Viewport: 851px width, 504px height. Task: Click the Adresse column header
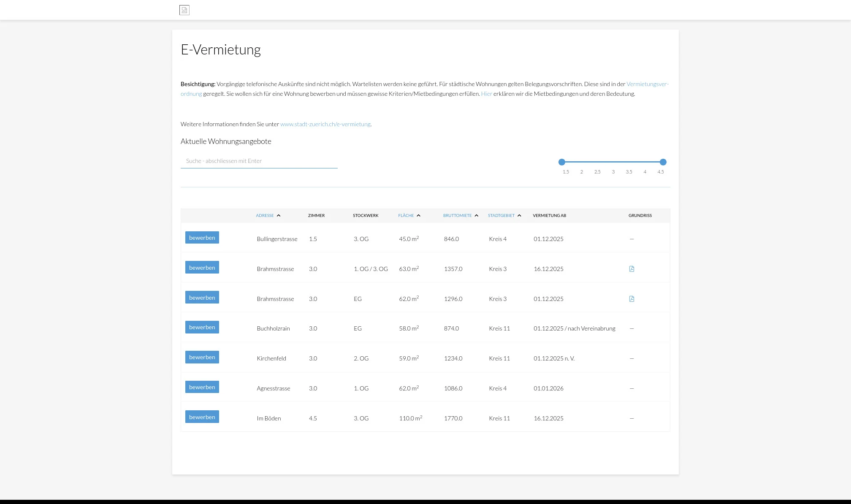point(265,216)
